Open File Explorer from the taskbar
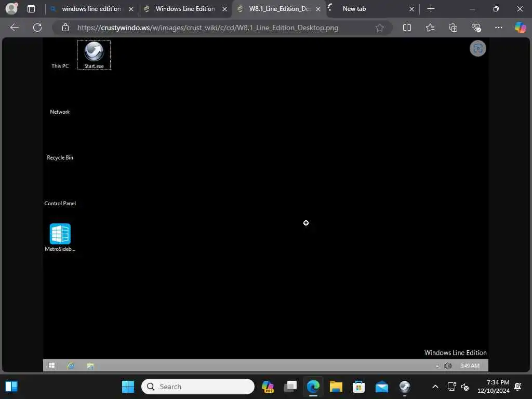532x399 pixels. [336, 387]
